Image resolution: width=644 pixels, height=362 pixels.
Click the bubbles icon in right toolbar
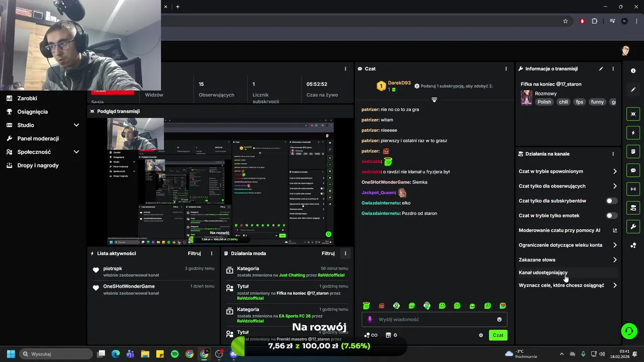(633, 245)
